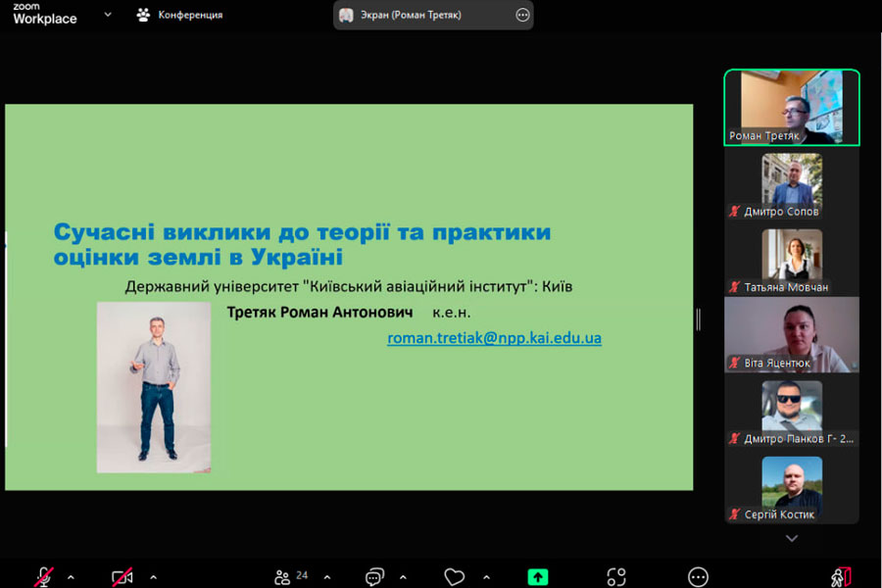Open Конференция meeting info
882x588 pixels.
[180, 16]
